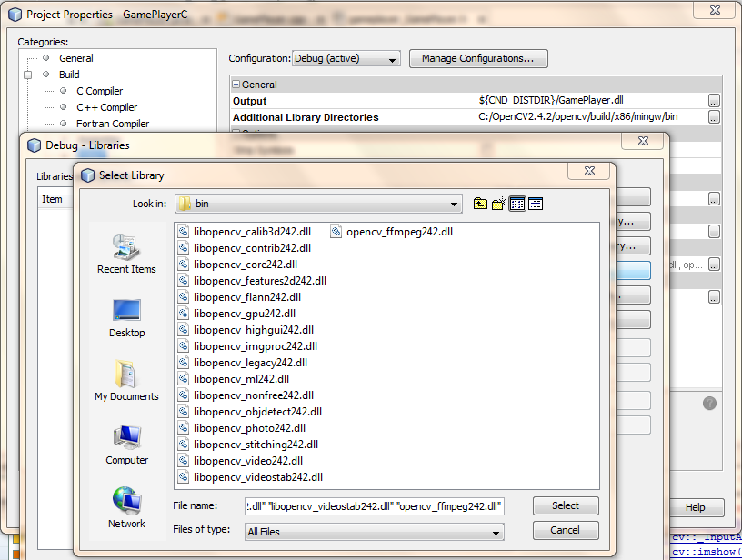This screenshot has height=560, width=742.
Task: Click into the File name field
Action: pyautogui.click(x=375, y=506)
